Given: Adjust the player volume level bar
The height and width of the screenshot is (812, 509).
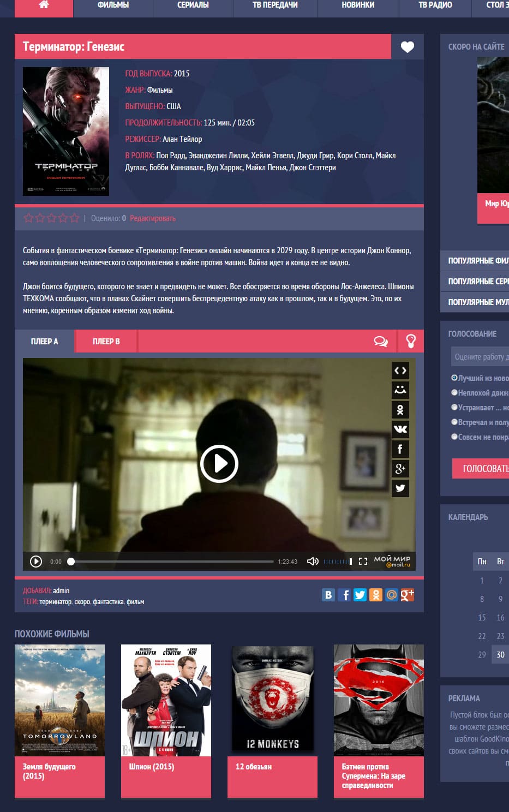Looking at the screenshot, I should (337, 562).
